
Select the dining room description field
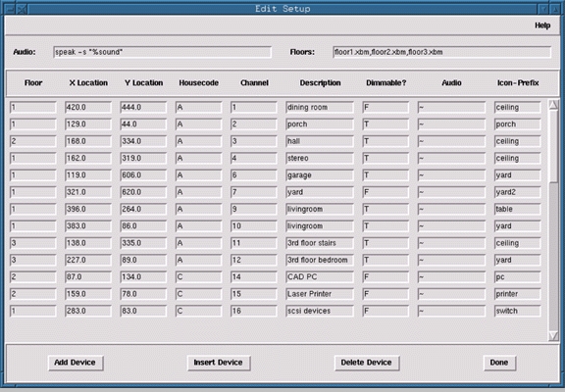(320, 107)
